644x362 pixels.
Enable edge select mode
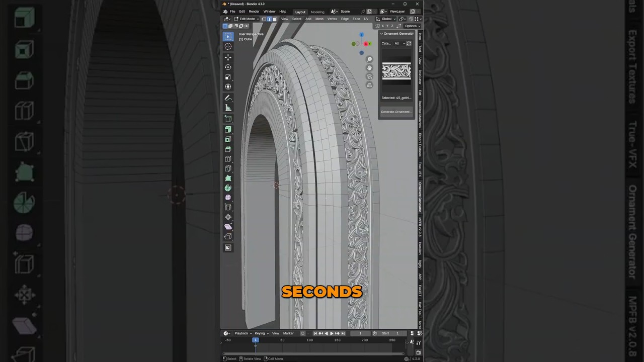coord(269,19)
